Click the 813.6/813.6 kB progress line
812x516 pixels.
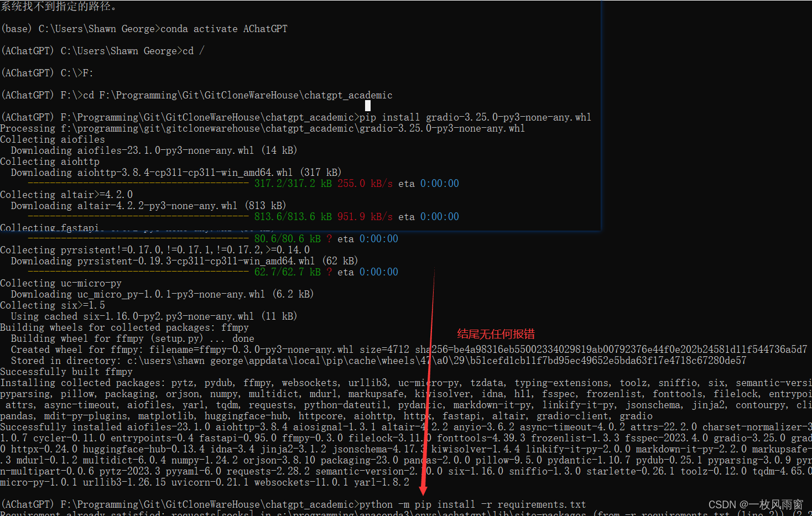click(243, 217)
